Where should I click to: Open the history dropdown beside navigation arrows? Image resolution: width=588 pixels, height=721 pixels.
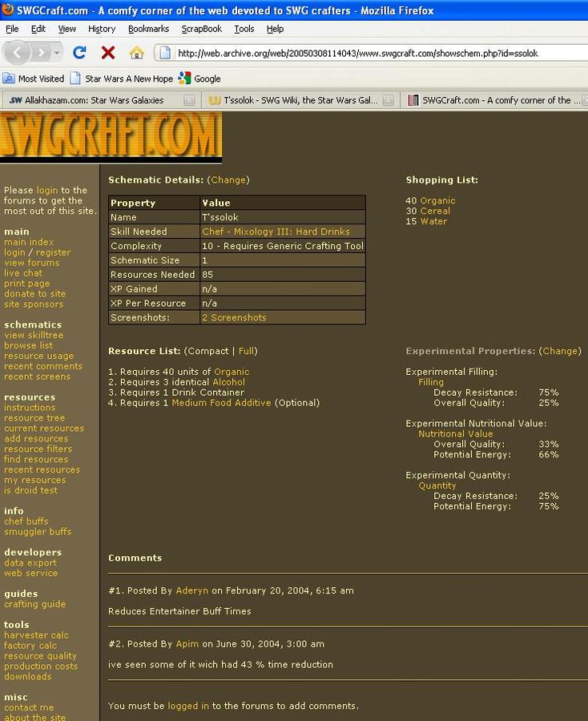click(57, 53)
